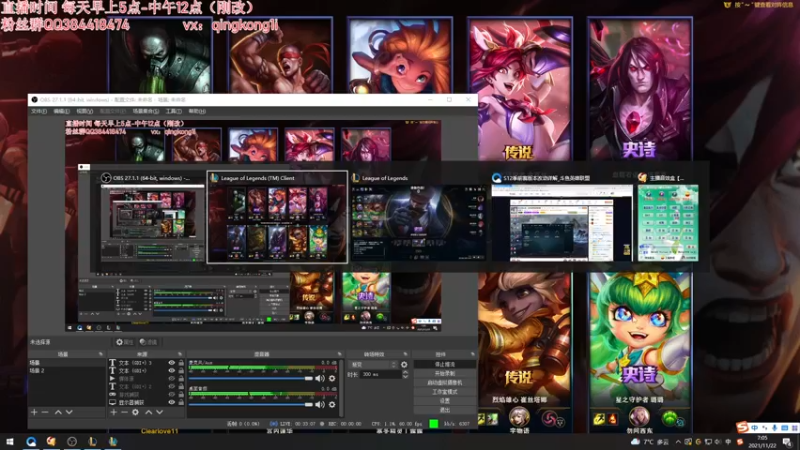Select 场景 2 in scenes list

tap(66, 370)
